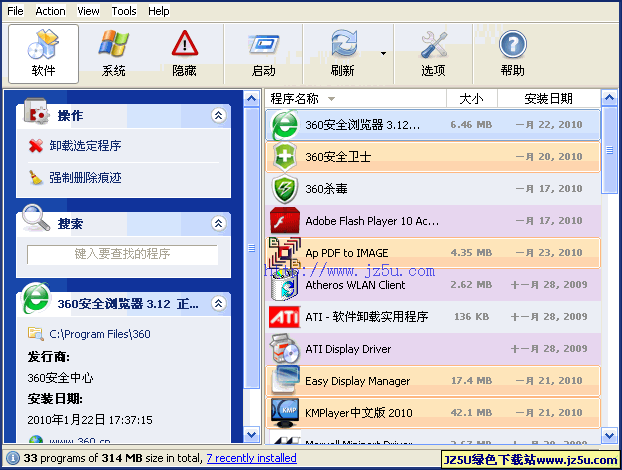Open the 启动 (Startup) view
The width and height of the screenshot is (622, 470).
click(x=263, y=54)
